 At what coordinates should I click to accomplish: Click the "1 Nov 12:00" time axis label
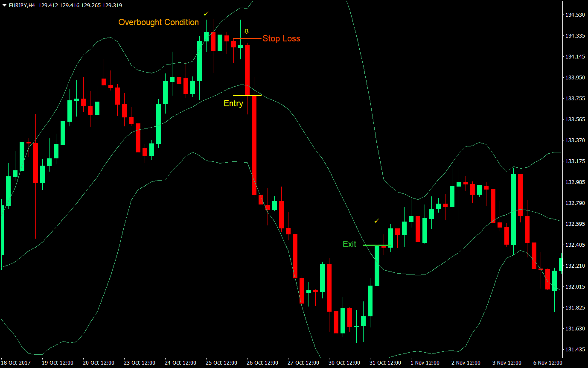pos(425,363)
